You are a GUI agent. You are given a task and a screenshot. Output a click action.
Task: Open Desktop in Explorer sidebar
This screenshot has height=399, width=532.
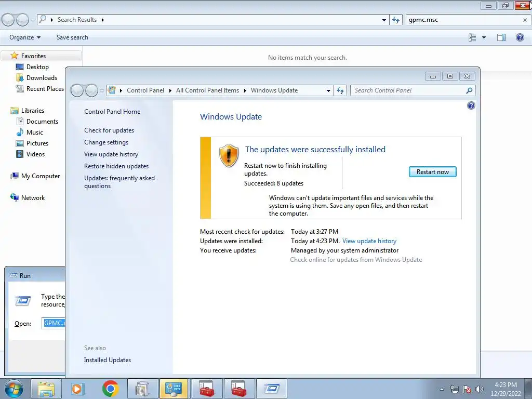[37, 67]
